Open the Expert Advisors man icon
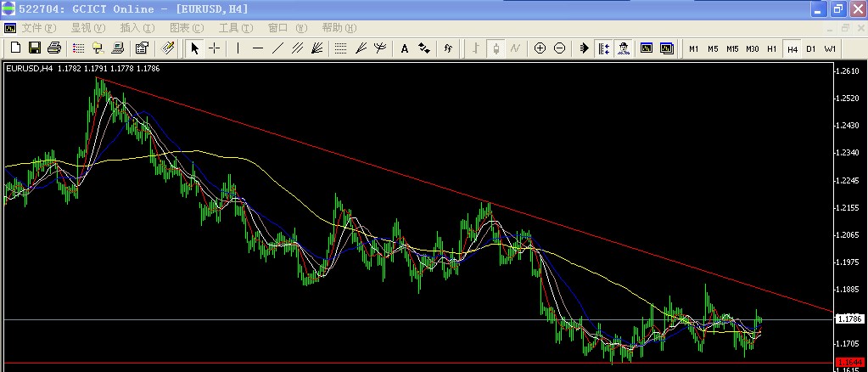 pos(624,48)
